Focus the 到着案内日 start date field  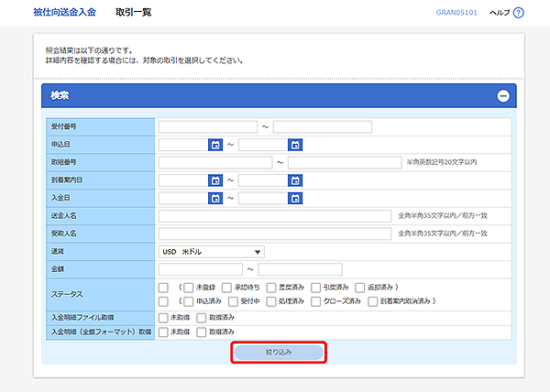[183, 180]
